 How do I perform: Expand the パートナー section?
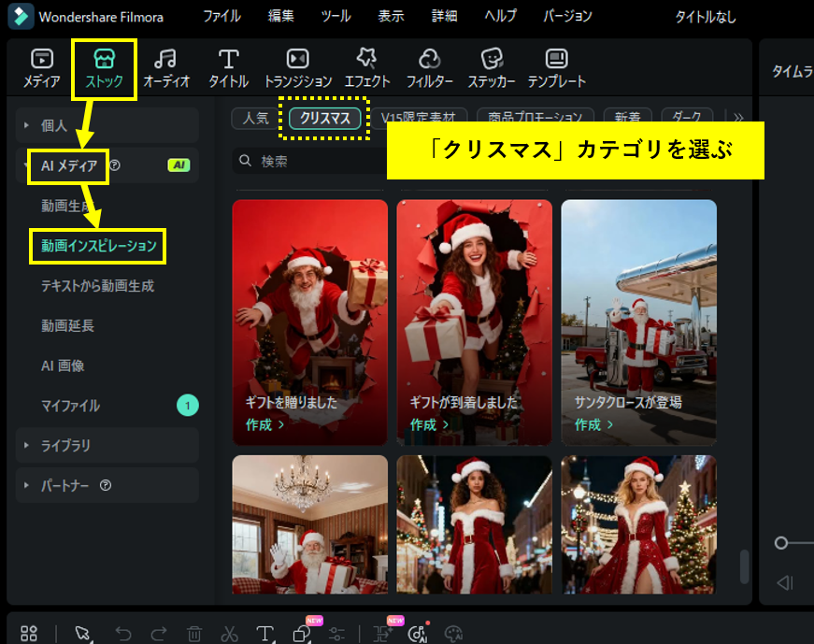[x=65, y=485]
